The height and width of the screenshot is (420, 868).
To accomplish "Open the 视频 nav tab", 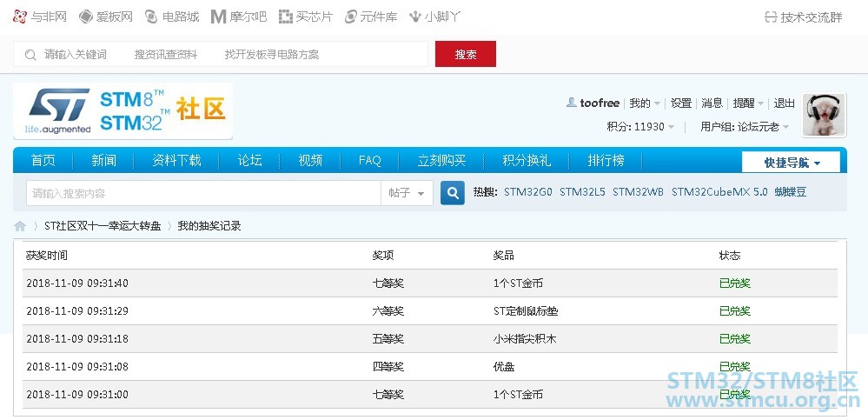I will tap(310, 161).
